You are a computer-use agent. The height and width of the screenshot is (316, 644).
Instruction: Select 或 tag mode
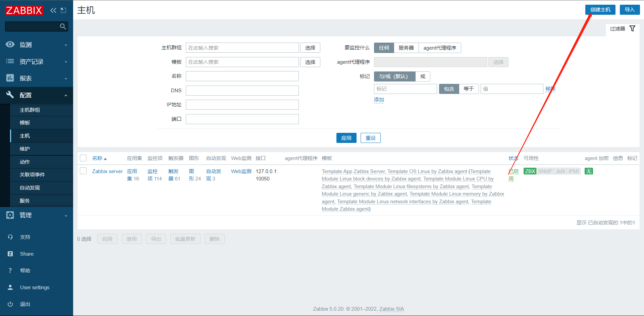pos(423,76)
